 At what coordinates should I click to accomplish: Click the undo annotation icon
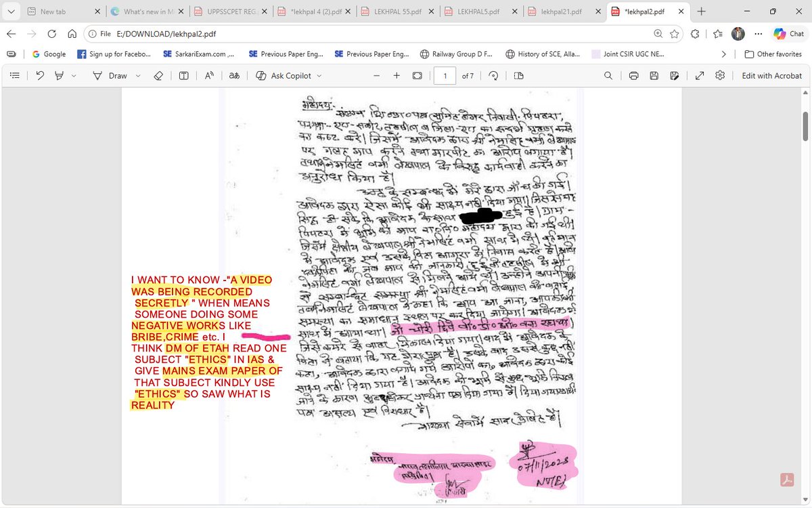pos(40,76)
